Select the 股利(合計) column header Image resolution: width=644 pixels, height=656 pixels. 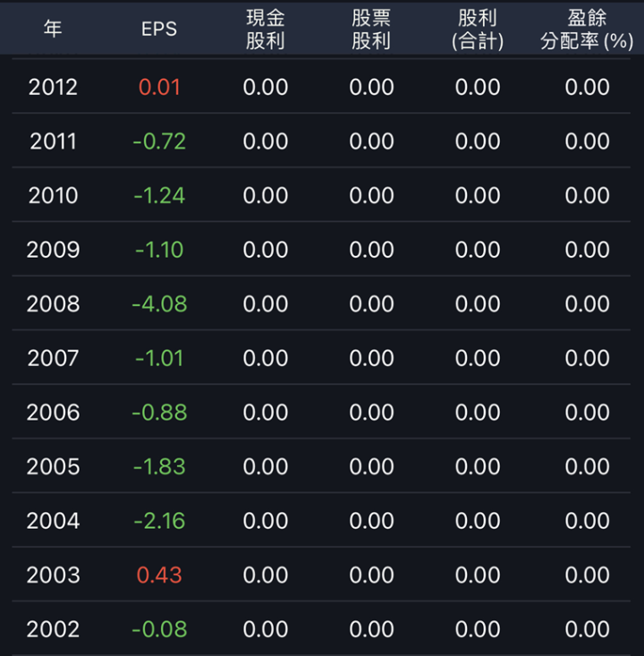(x=478, y=30)
